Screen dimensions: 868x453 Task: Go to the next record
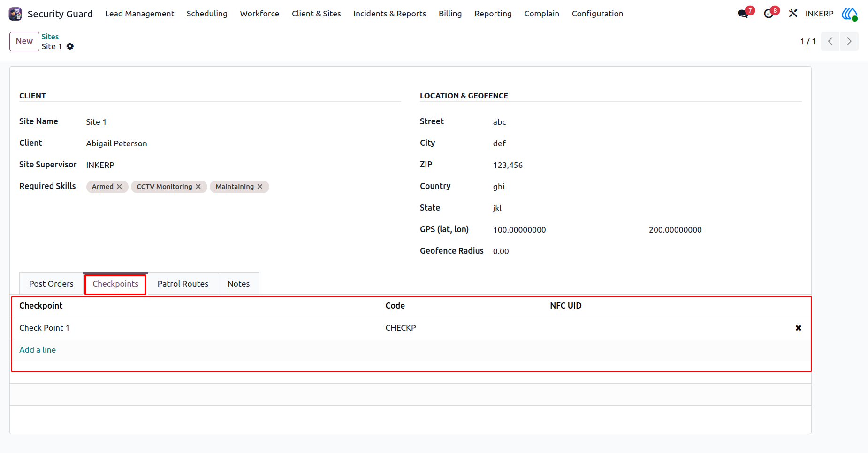pos(849,41)
